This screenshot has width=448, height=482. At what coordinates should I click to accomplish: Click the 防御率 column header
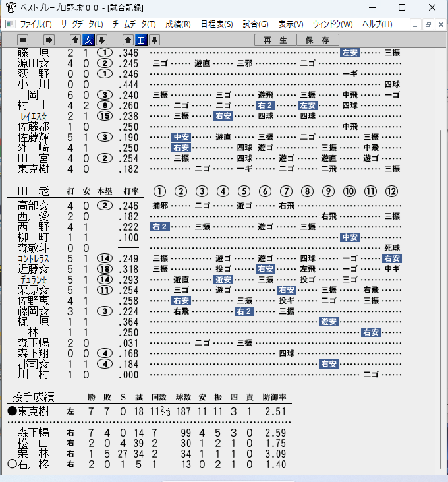(274, 397)
